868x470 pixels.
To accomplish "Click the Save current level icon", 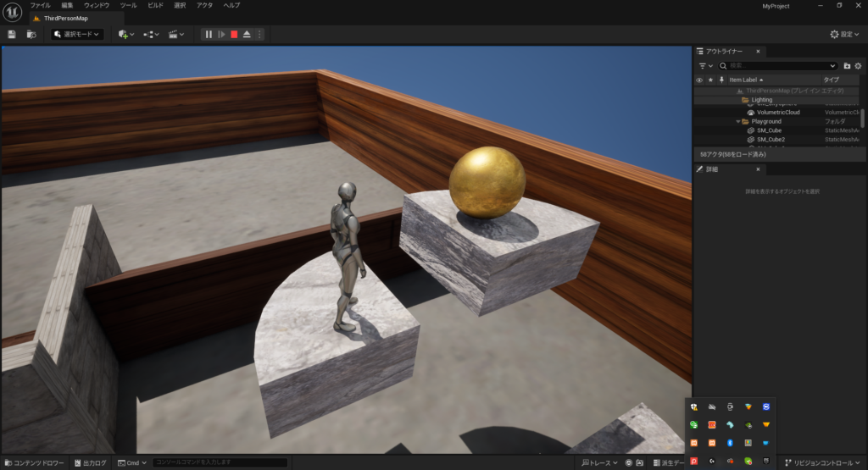I will pyautogui.click(x=12, y=35).
